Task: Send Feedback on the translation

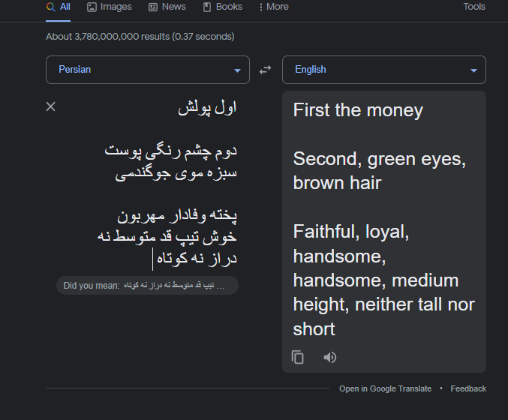Action: [468, 388]
